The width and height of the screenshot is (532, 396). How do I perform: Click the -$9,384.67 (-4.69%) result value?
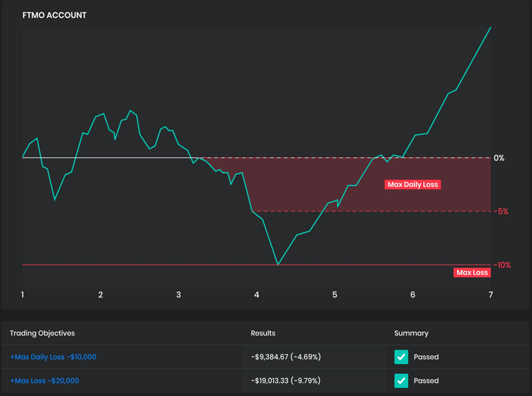point(286,357)
